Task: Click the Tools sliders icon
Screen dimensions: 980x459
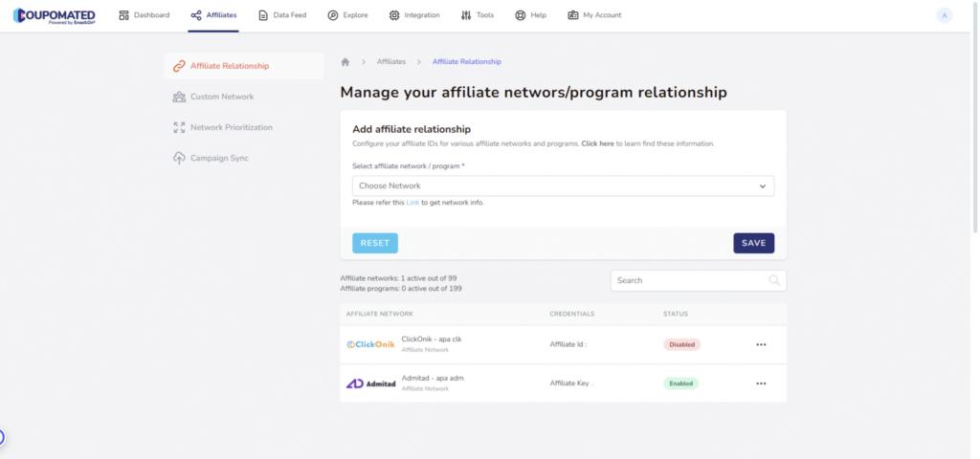Action: pyautogui.click(x=466, y=15)
